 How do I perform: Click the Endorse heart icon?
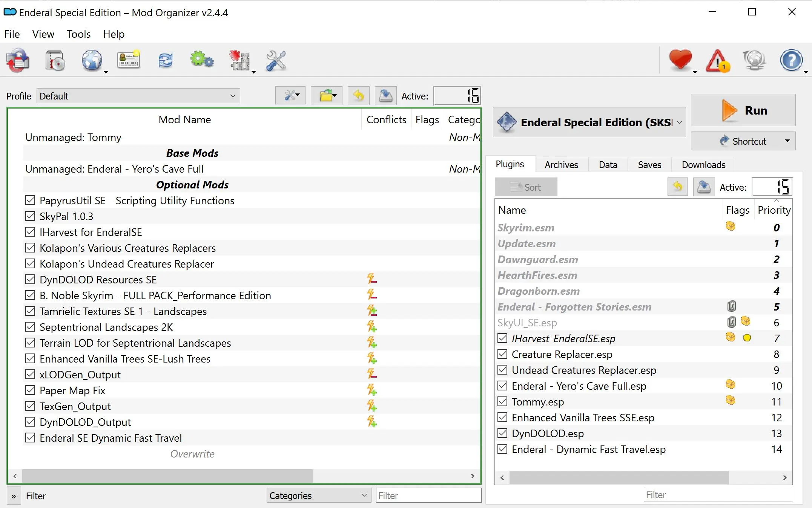point(680,60)
